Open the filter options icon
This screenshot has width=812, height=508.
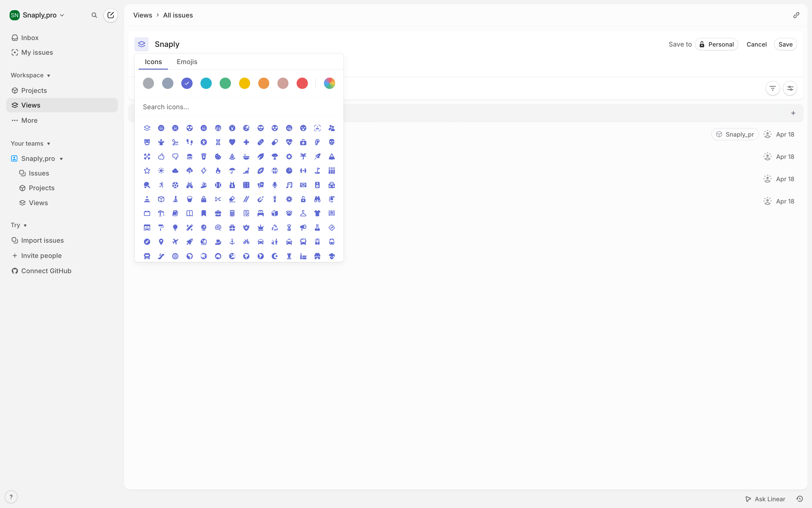(x=773, y=88)
